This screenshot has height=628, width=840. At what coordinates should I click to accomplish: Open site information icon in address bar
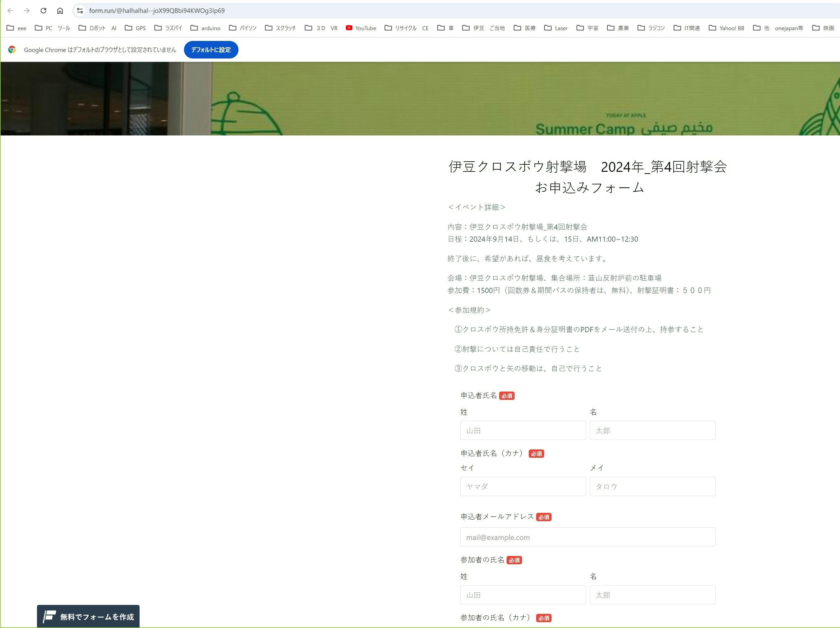[x=80, y=11]
